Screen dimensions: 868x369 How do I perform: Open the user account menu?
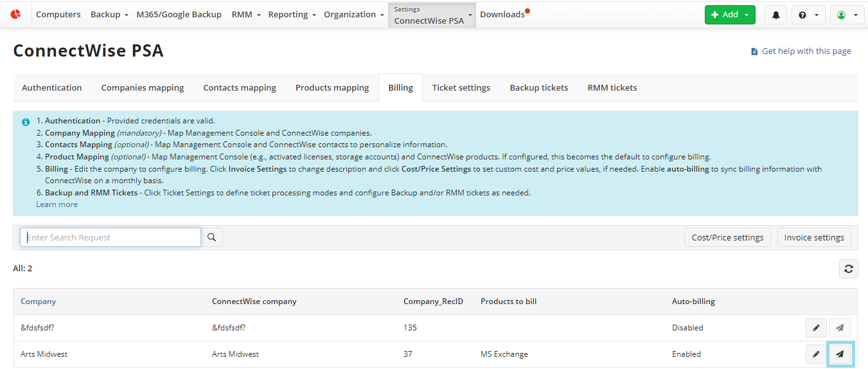tap(847, 15)
